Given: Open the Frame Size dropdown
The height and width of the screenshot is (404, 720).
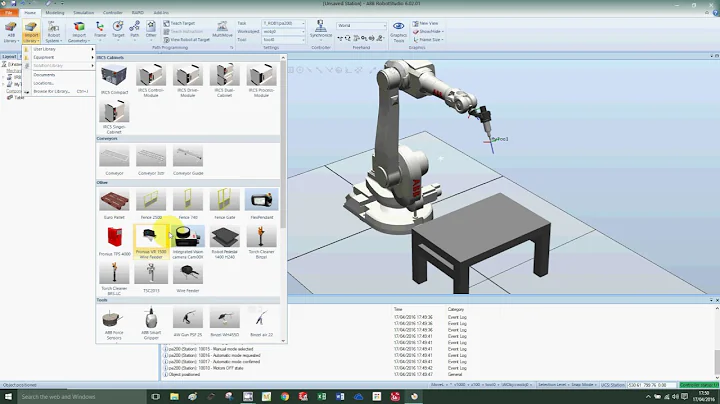Looking at the screenshot, I should pos(428,39).
